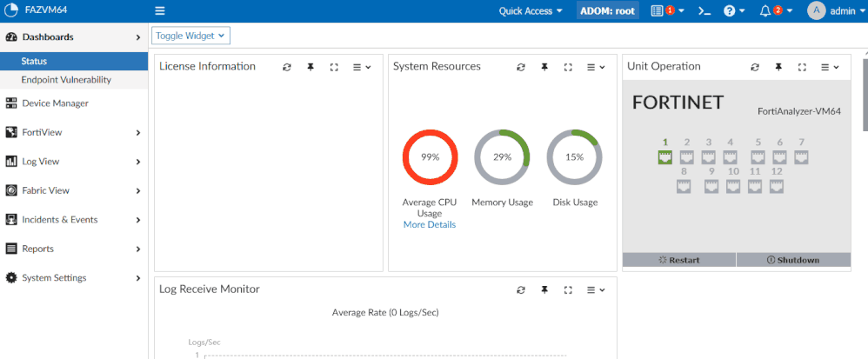This screenshot has width=868, height=359.
Task: Pin the Log Receive Monitor widget
Action: click(544, 289)
